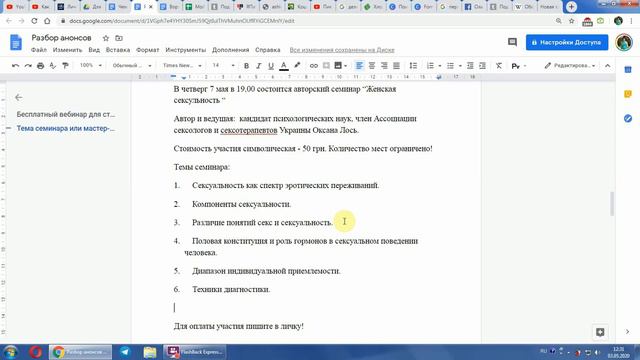Click the browser address bar
Viewport: 640px width, 360px height.
(x=306, y=21)
